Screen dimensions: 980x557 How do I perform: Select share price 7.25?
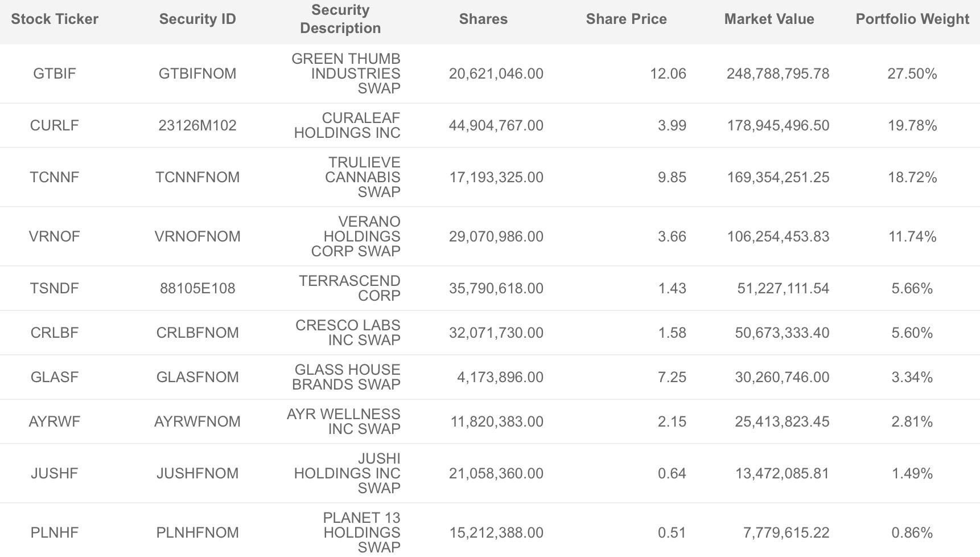[672, 377]
